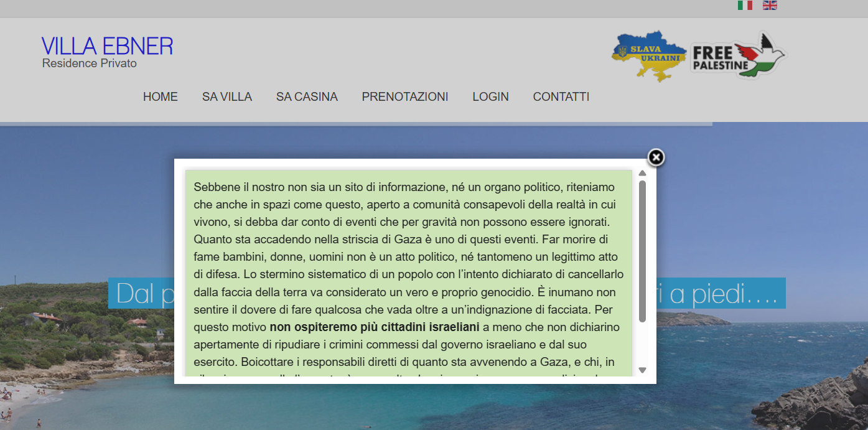The image size is (868, 430).
Task: Open the LOGIN page
Action: click(490, 97)
